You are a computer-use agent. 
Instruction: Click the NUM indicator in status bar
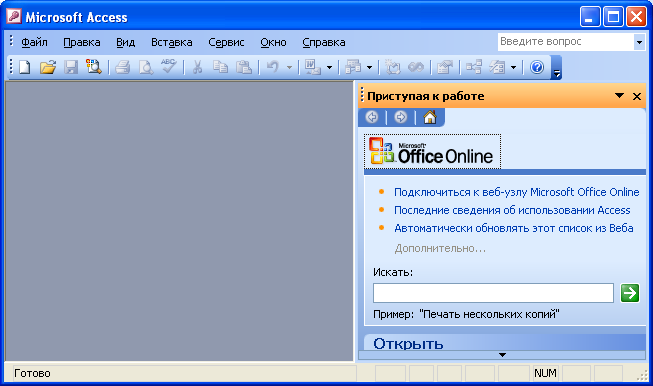click(x=545, y=373)
